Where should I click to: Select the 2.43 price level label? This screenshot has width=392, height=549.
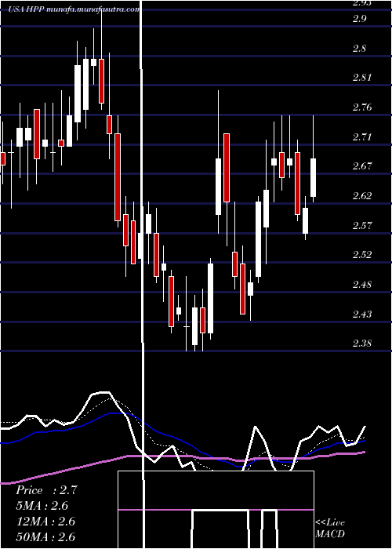click(362, 314)
